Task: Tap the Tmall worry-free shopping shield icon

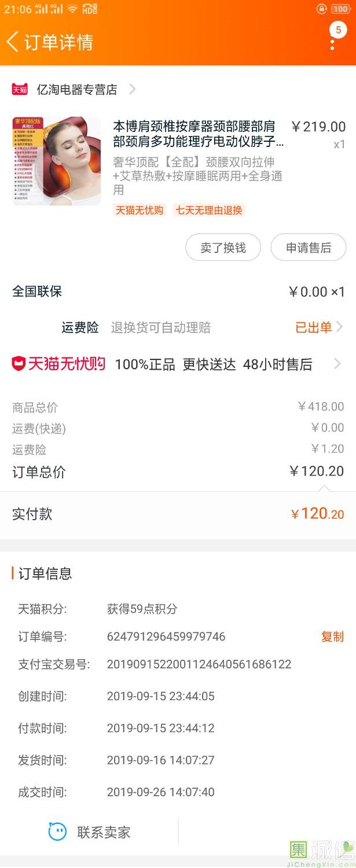Action: click(x=19, y=364)
